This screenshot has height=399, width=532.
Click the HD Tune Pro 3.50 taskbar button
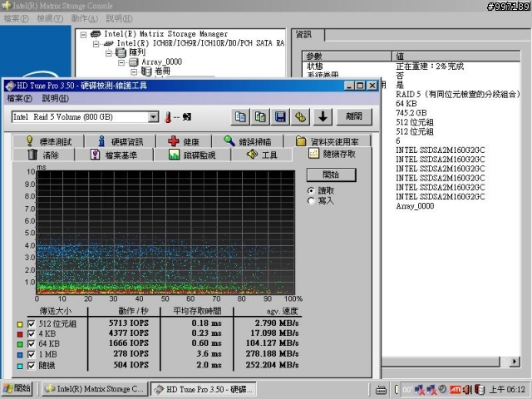coord(204,389)
